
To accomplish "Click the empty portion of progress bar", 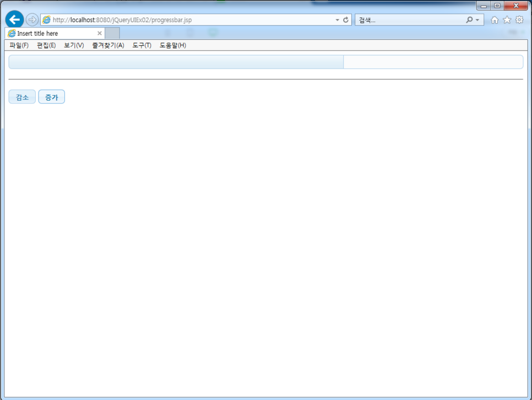I will (x=433, y=62).
